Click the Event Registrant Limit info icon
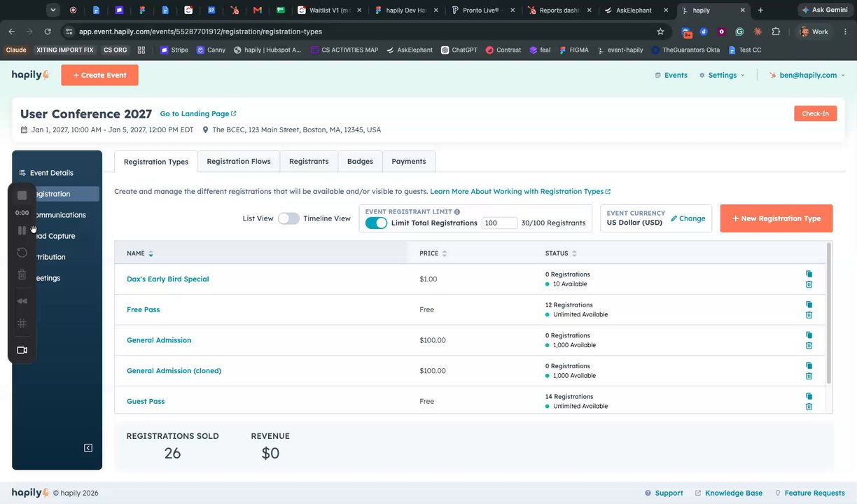857x504 pixels. [x=457, y=211]
